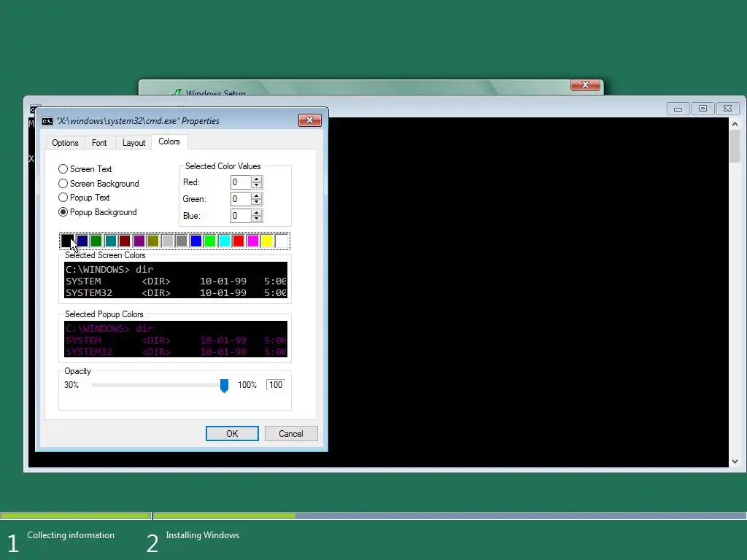The width and height of the screenshot is (747, 560).
Task: Click the Installing Windows progress bar
Action: click(449, 516)
